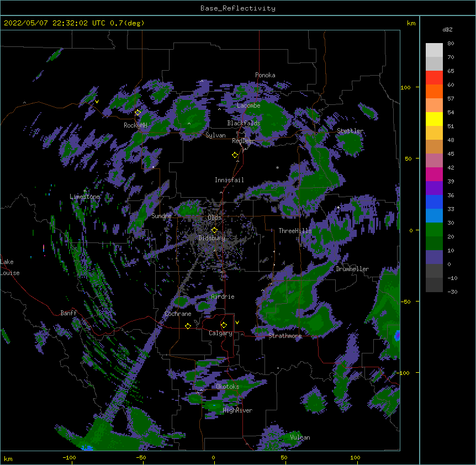476x465 pixels.
Task: Click the Limestone label
Action: pyautogui.click(x=84, y=197)
